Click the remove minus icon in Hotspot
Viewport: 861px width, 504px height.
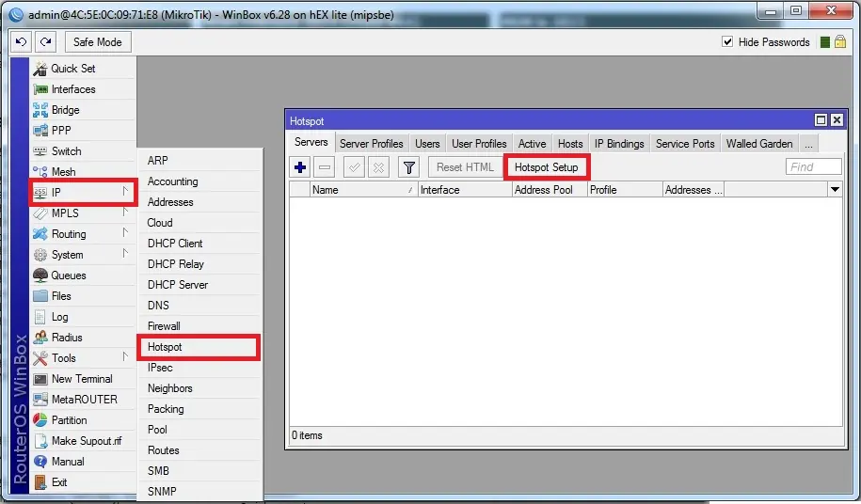coord(325,167)
